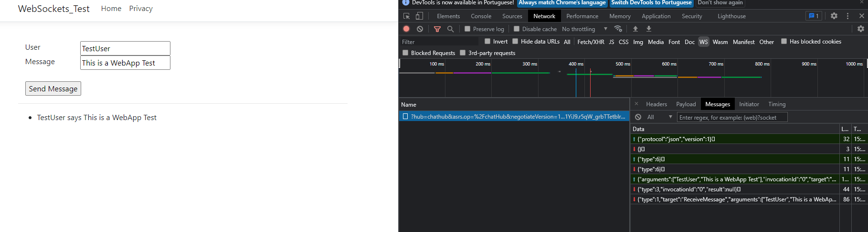Open network search magnifier
The height and width of the screenshot is (232, 868).
pos(450,29)
